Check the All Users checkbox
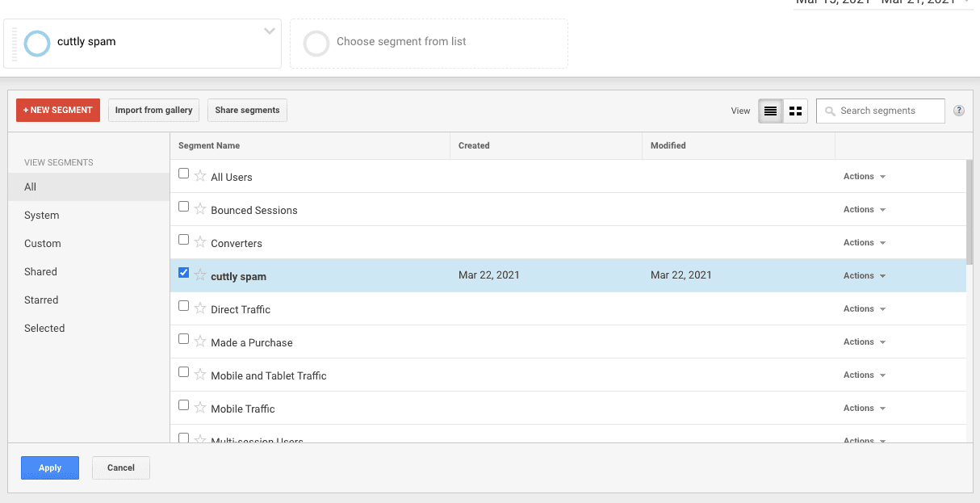The height and width of the screenshot is (503, 980). click(x=183, y=174)
